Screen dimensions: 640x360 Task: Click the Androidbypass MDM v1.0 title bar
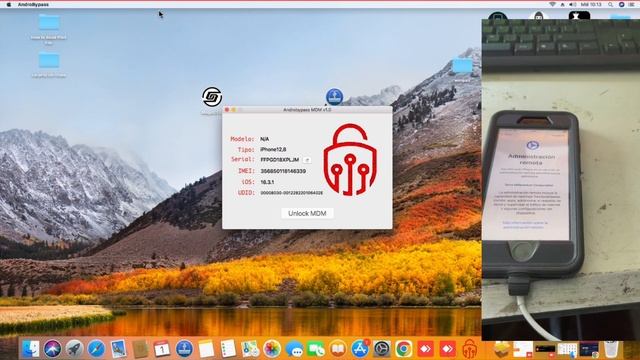coord(307,110)
